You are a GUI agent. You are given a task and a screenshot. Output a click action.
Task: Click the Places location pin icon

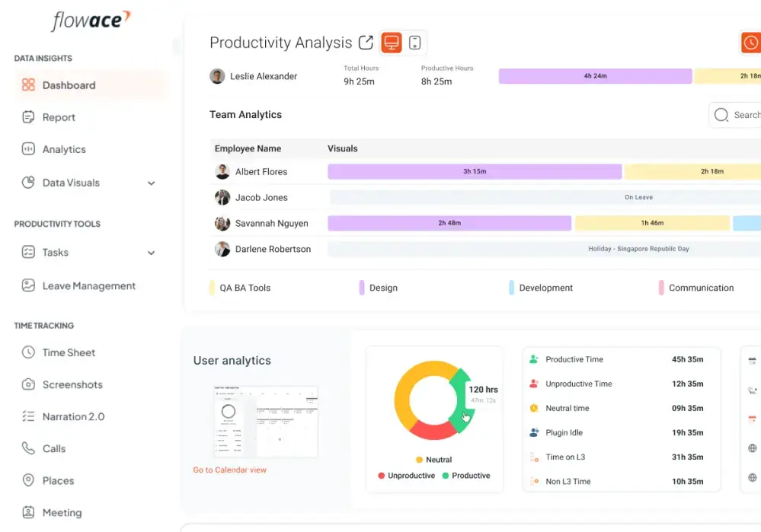[28, 480]
